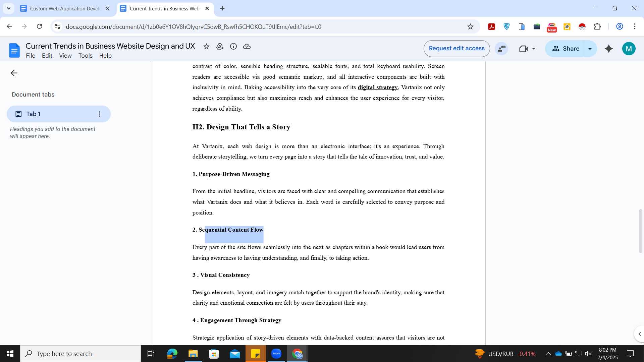Click the Windows search box
Viewport: 644px width, 362px height.
pos(80,354)
